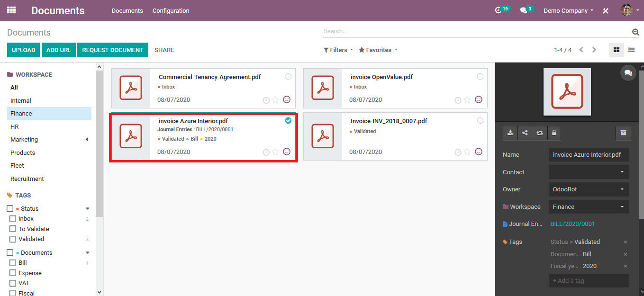Select Commercial-Tenancy-Agreement.pdf using its circle
Screen dimensions: 644x296
tap(288, 76)
